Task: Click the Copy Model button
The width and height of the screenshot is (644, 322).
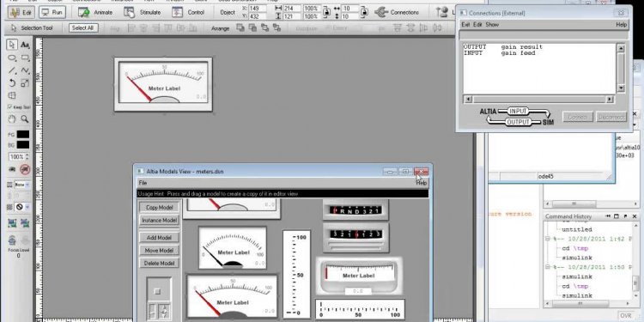Action: pos(160,208)
